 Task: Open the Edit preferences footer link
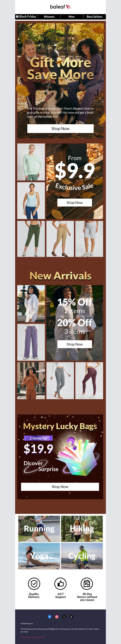point(27,637)
